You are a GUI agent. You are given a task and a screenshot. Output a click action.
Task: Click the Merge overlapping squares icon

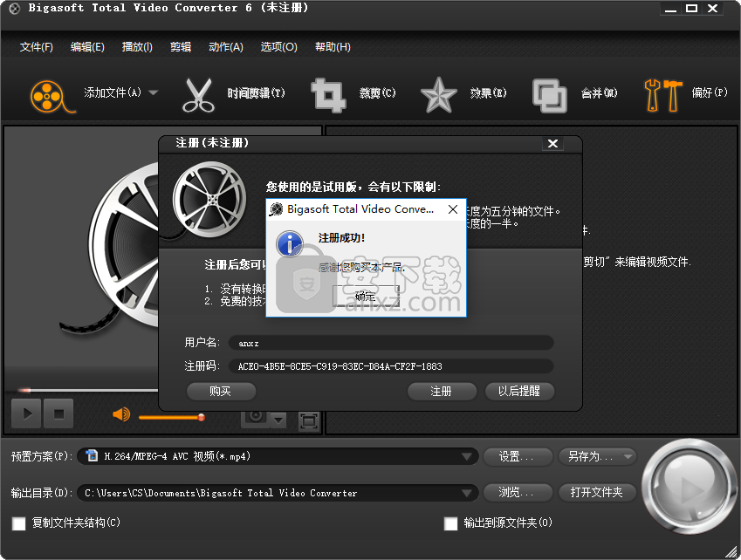point(549,95)
